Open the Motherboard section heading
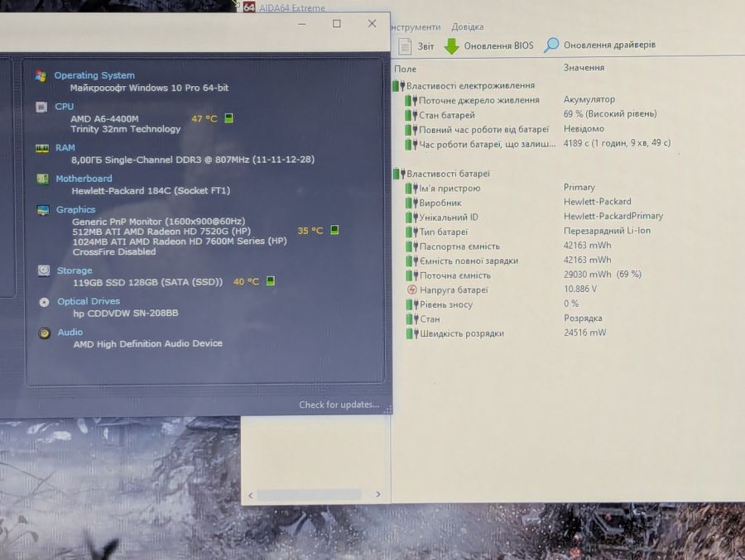This screenshot has width=745, height=560. (x=84, y=179)
